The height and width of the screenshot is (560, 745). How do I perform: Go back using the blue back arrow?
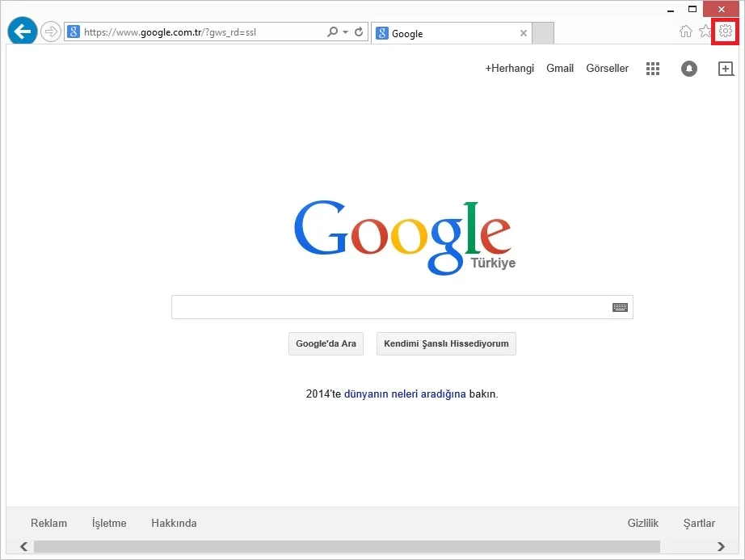(x=23, y=32)
